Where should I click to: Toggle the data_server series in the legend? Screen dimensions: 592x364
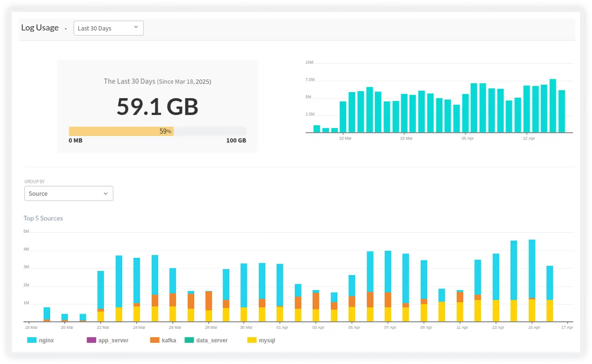coord(212,340)
